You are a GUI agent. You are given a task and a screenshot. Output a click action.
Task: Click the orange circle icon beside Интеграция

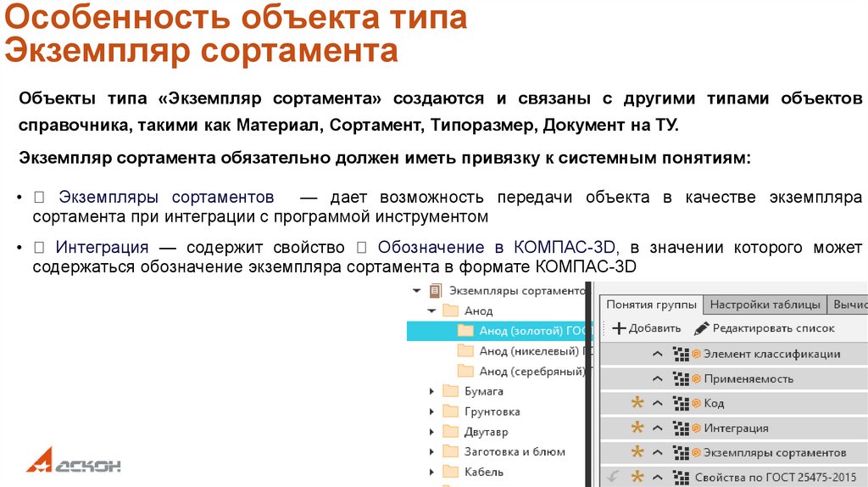[x=696, y=428]
